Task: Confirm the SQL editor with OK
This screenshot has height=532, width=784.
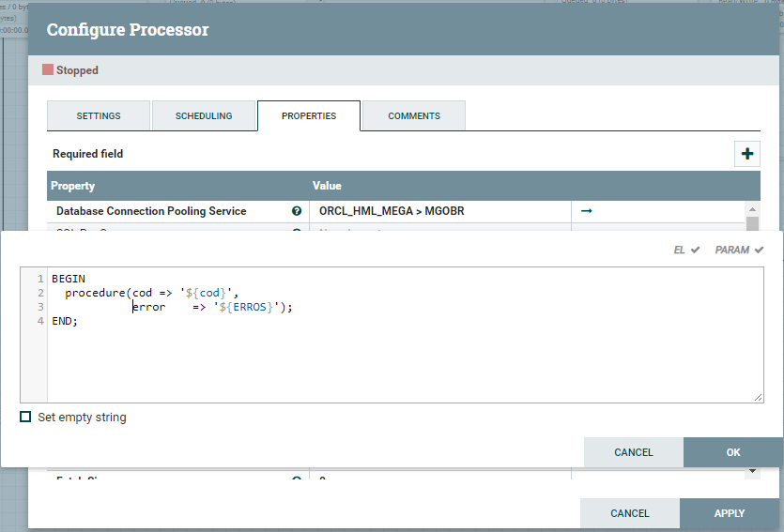Action: (x=733, y=452)
